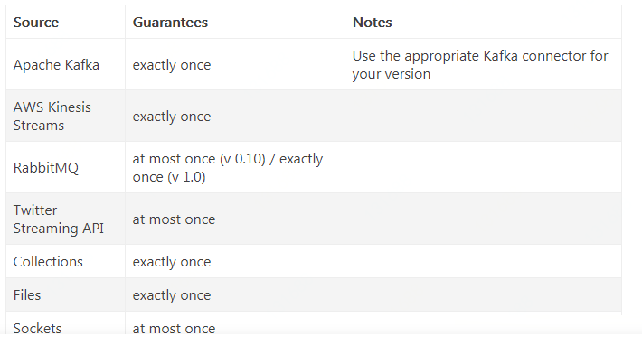Click Files' exactly once guarantee
The width and height of the screenshot is (642, 364).
[172, 295]
